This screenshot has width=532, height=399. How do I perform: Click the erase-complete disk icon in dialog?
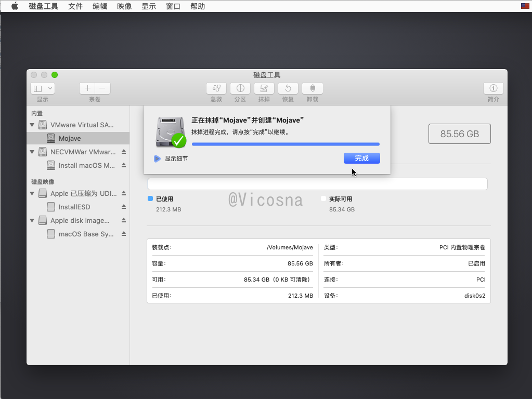tap(171, 132)
